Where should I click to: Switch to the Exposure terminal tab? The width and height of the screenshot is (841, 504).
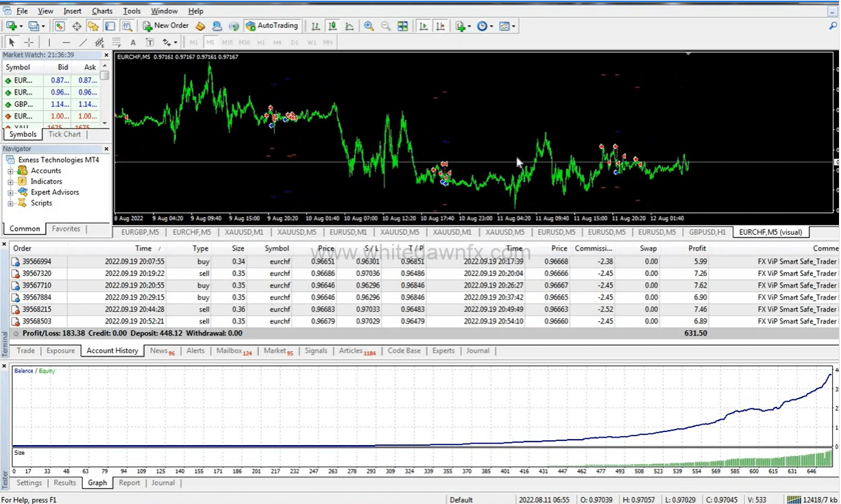[60, 351]
